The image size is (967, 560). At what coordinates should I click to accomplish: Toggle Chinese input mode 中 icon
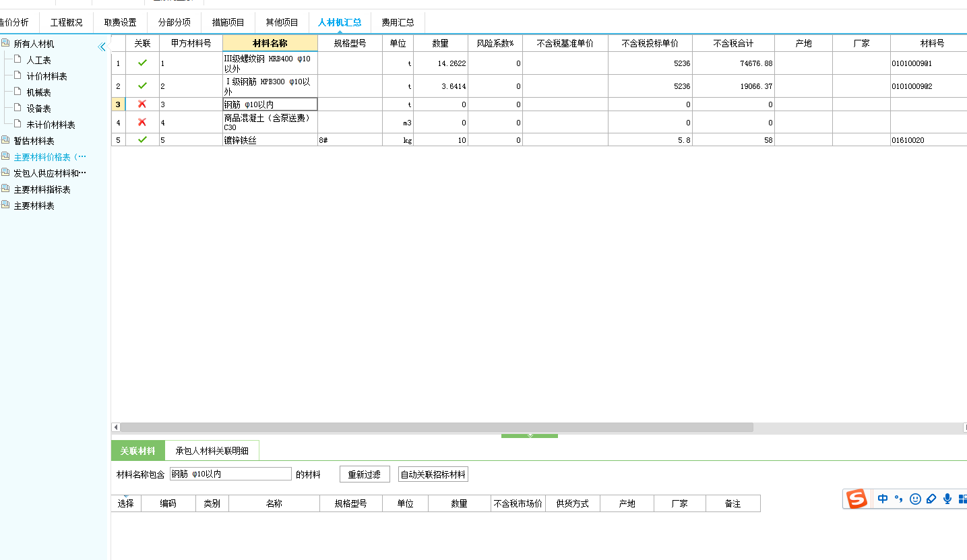[x=883, y=499]
